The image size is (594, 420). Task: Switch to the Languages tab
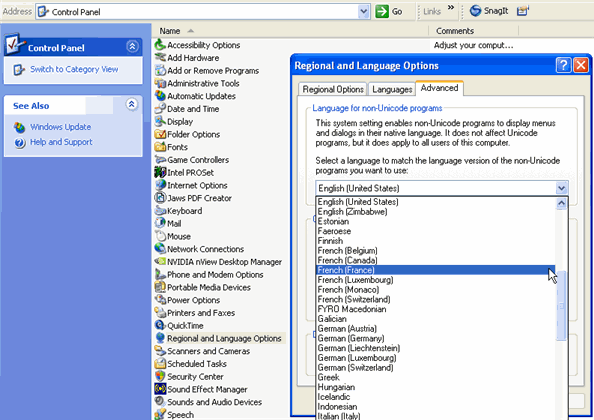pyautogui.click(x=392, y=89)
